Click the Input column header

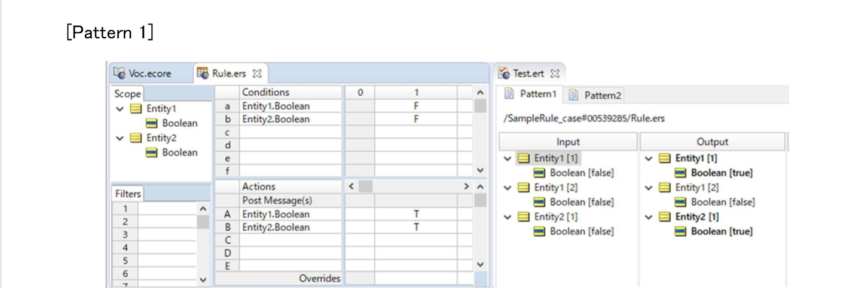tap(568, 142)
